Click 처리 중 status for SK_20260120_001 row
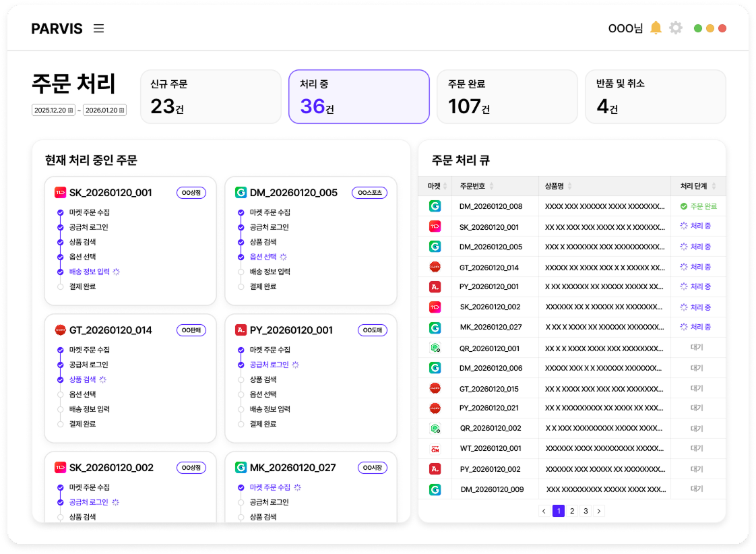Image resolution: width=756 pixels, height=554 pixels. [x=696, y=226]
